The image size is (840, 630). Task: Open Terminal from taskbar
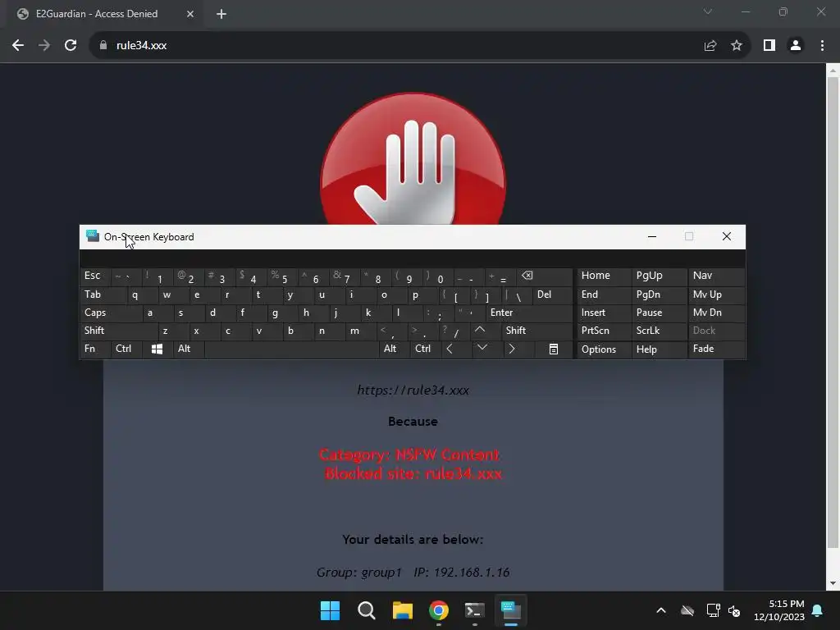pos(475,610)
